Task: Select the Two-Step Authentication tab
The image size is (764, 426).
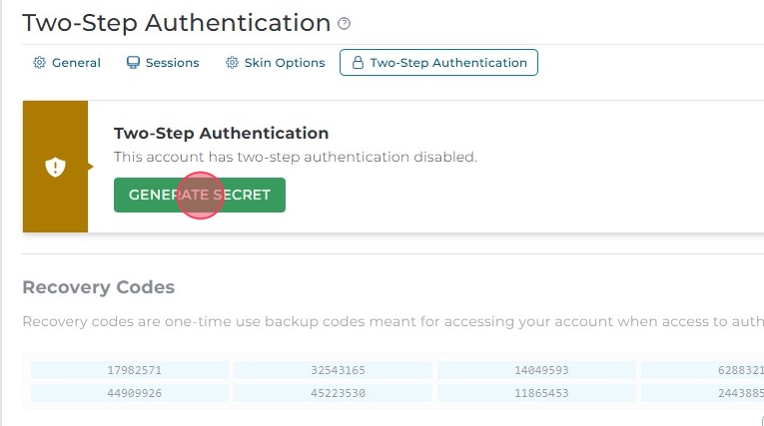Action: [439, 62]
